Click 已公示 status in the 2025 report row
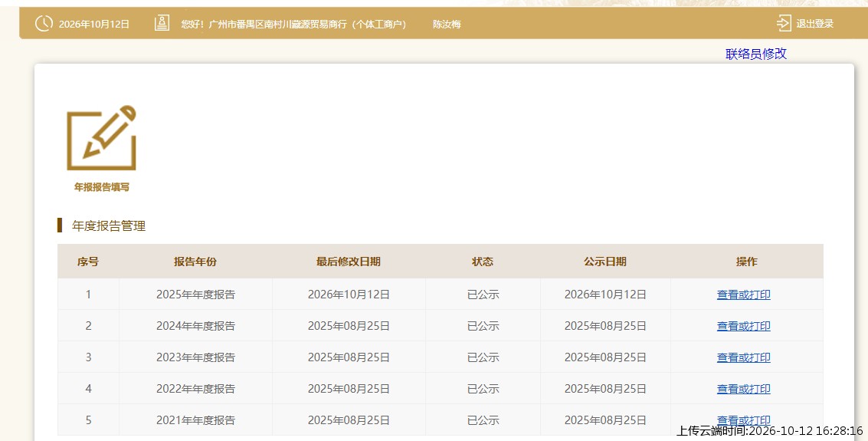The width and height of the screenshot is (868, 441). (x=483, y=295)
